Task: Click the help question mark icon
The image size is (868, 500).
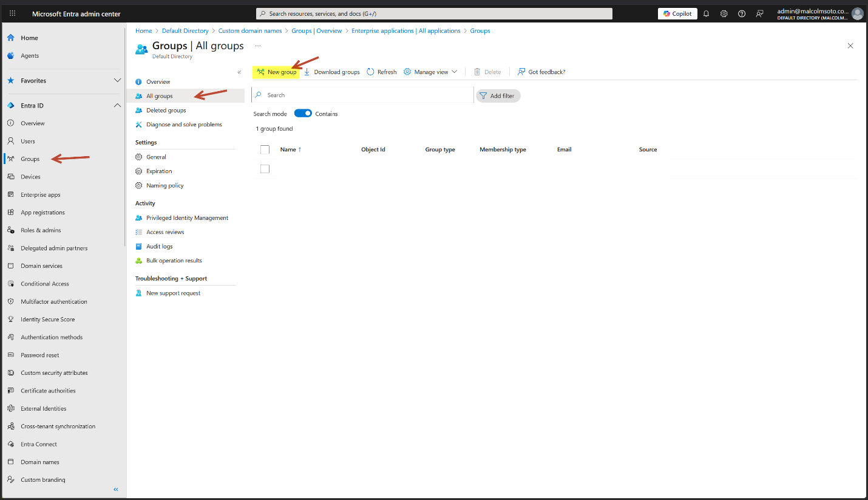Action: (x=742, y=14)
